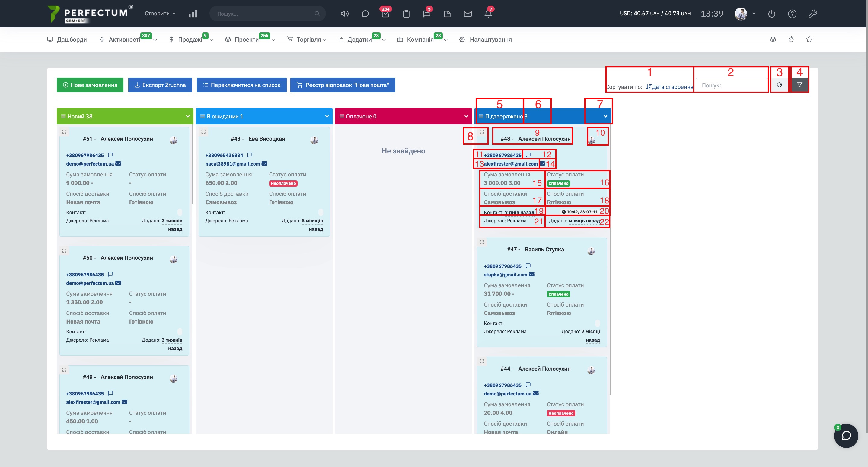Expand the Компанія menu

tap(423, 40)
